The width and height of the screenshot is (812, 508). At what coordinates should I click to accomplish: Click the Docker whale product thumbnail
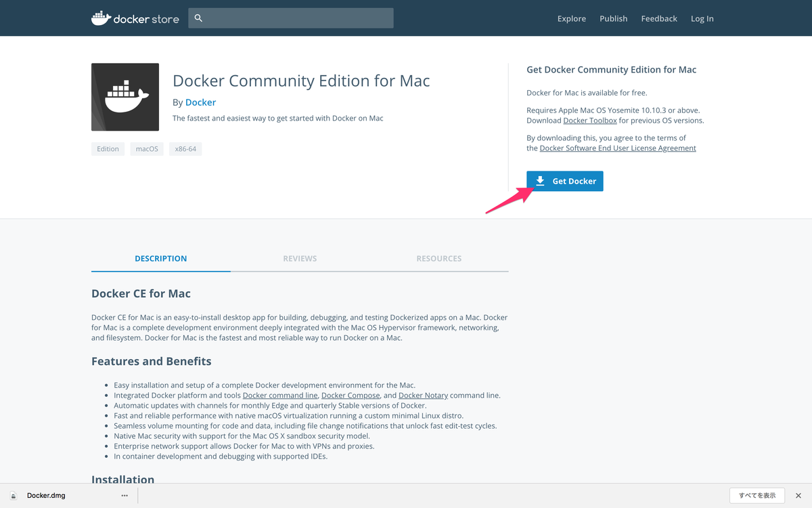tap(125, 97)
